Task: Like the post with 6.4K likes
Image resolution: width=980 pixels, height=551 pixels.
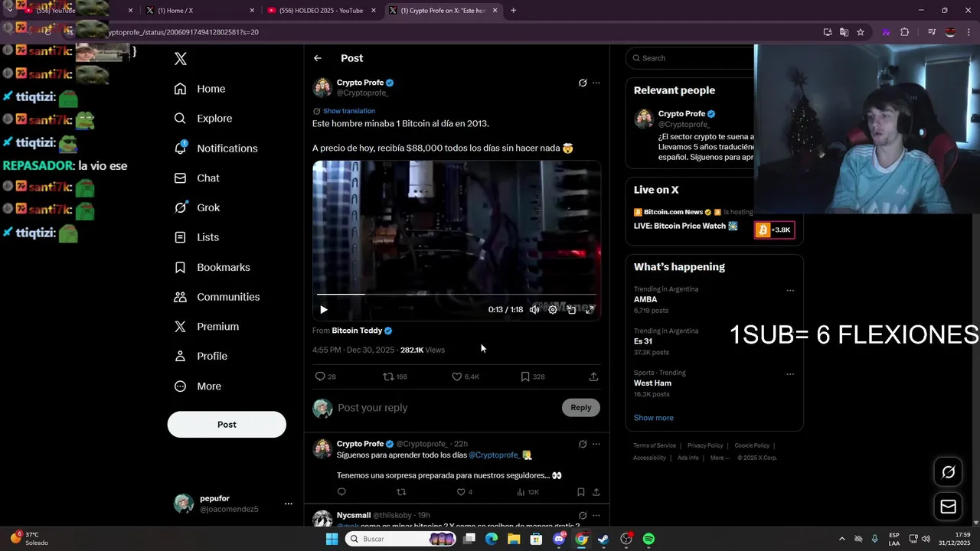Action: (465, 377)
